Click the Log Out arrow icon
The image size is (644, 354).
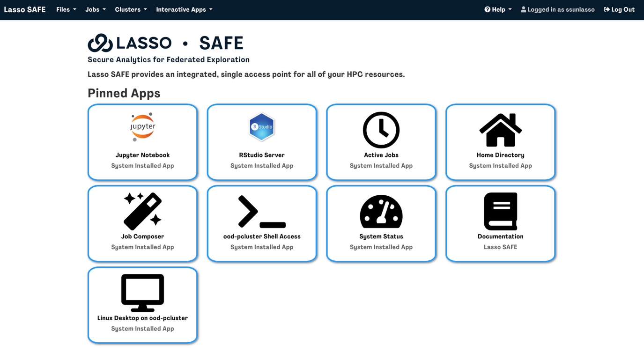[607, 9]
